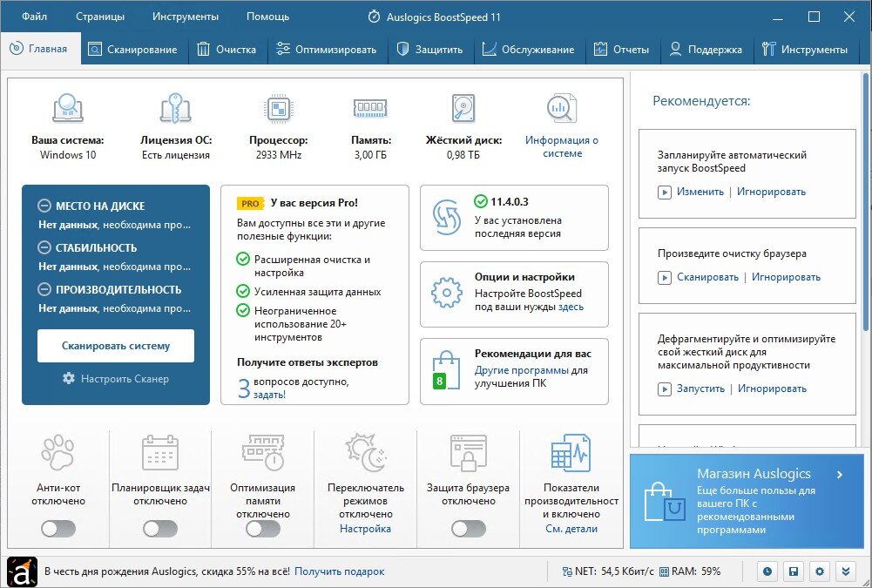Click the Магазин Auslogics bag icon

point(664,503)
